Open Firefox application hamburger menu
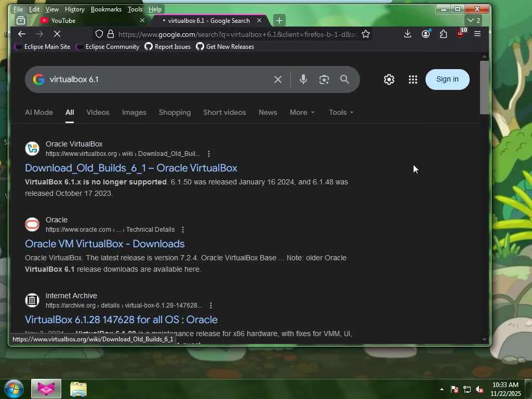Viewport: 532px width, 399px height. click(x=477, y=34)
